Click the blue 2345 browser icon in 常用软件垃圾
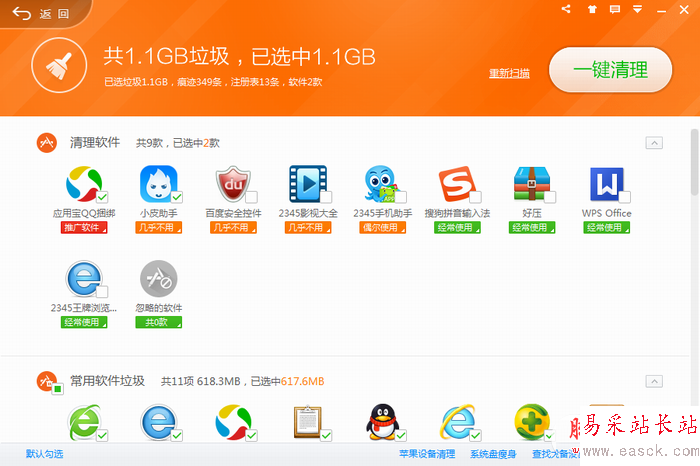 point(158,422)
